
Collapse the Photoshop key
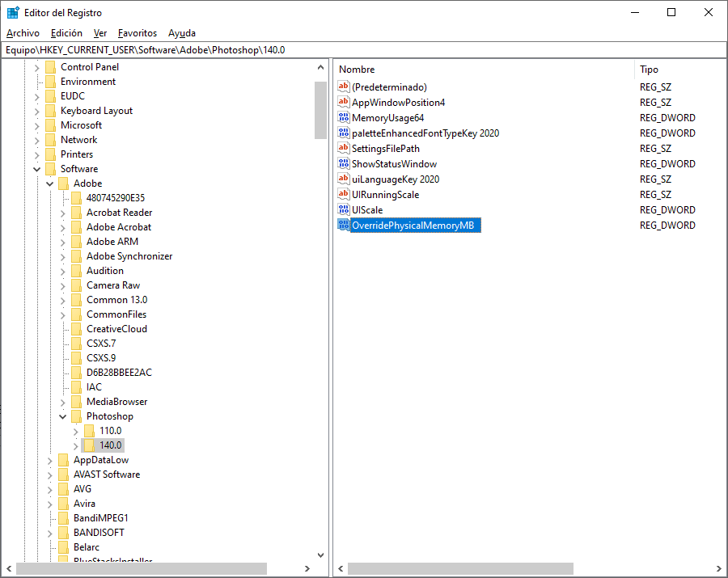[62, 416]
